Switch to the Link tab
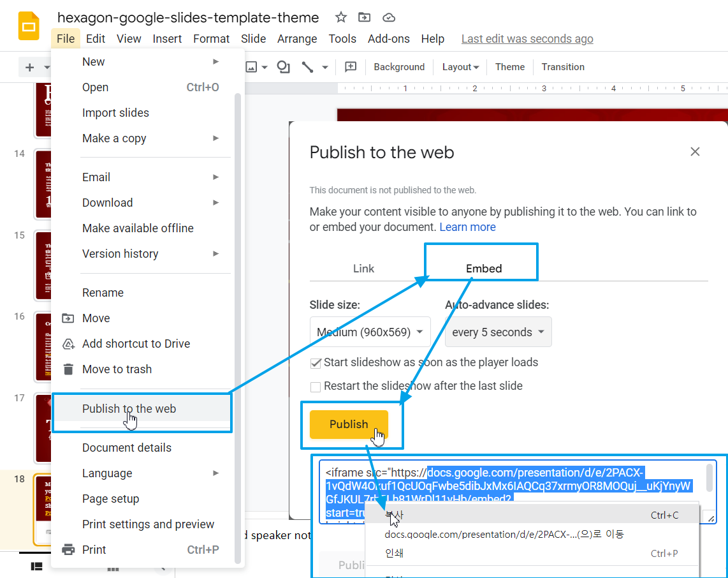The image size is (728, 578). [x=363, y=269]
